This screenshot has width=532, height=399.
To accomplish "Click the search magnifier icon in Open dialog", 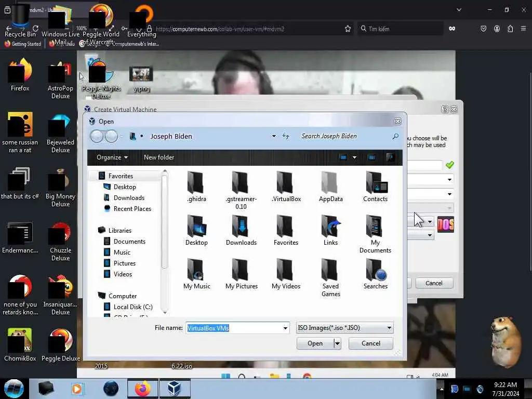I will tap(395, 137).
